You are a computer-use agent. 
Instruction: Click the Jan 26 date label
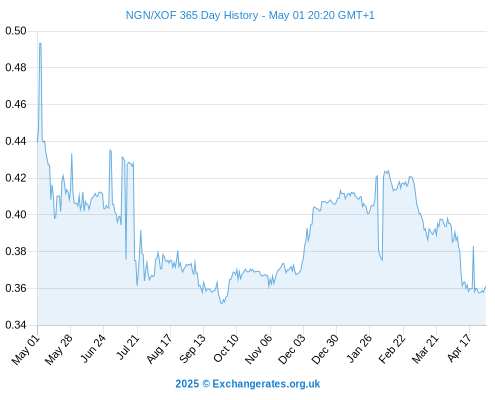(359, 349)
